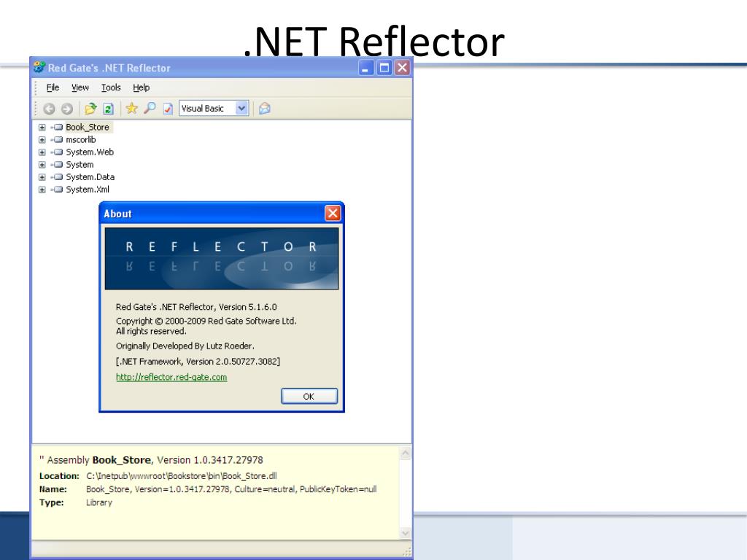Click the REFLECTOR banner image in About
The height and width of the screenshot is (560, 747).
pos(222,259)
